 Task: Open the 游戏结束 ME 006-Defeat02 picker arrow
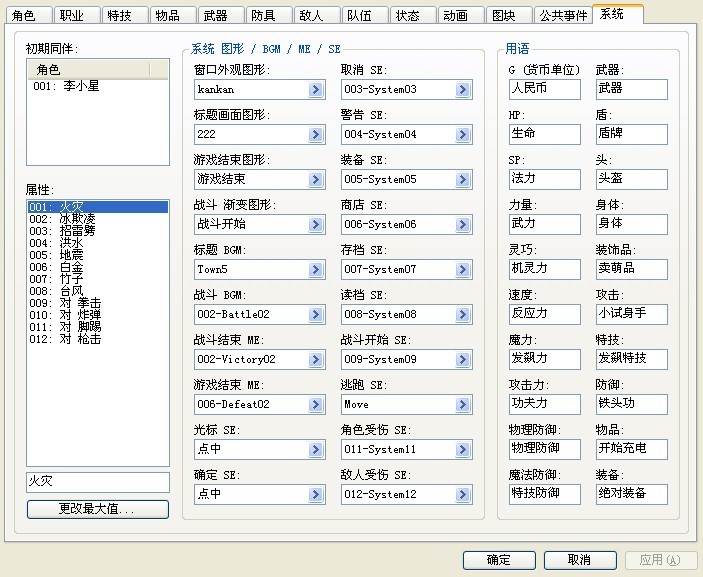click(316, 404)
